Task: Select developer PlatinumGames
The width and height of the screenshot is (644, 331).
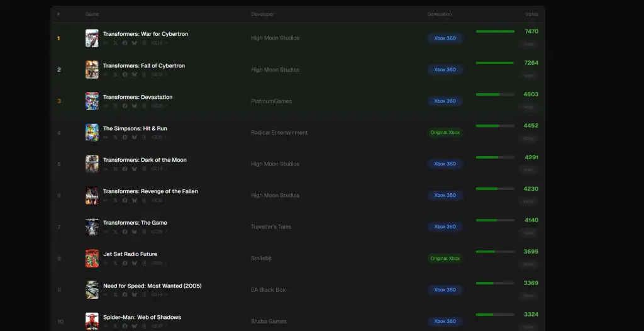Action: click(x=272, y=101)
